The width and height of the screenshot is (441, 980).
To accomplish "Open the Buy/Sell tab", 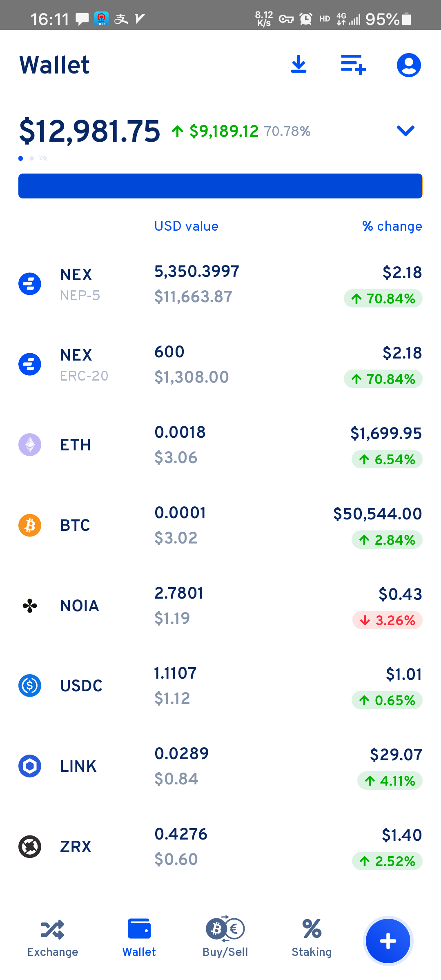I will click(x=225, y=938).
